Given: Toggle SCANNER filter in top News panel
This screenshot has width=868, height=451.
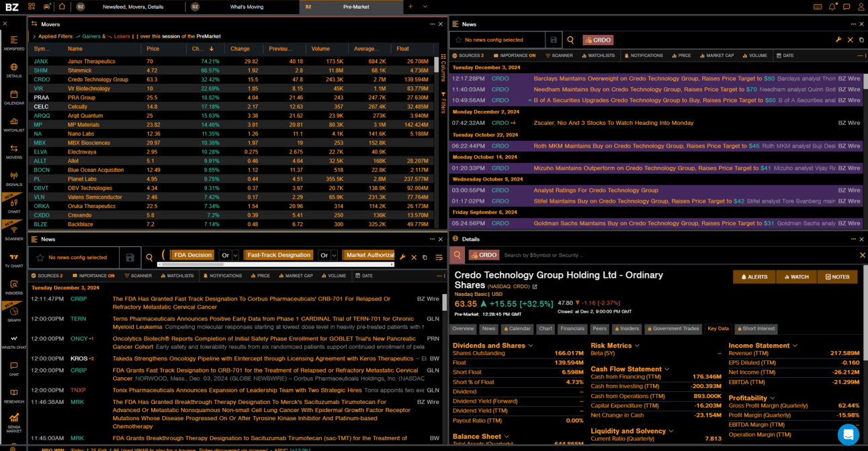Looking at the screenshot, I should tap(559, 56).
